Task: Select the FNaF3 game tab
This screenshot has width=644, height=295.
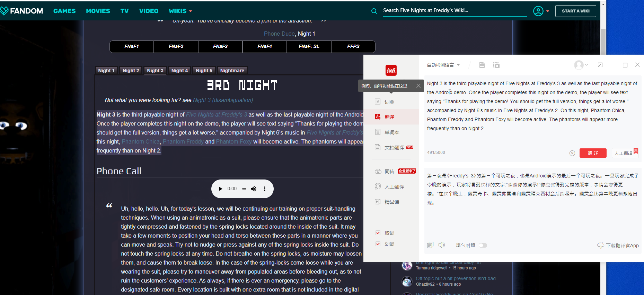Action: pos(220,46)
